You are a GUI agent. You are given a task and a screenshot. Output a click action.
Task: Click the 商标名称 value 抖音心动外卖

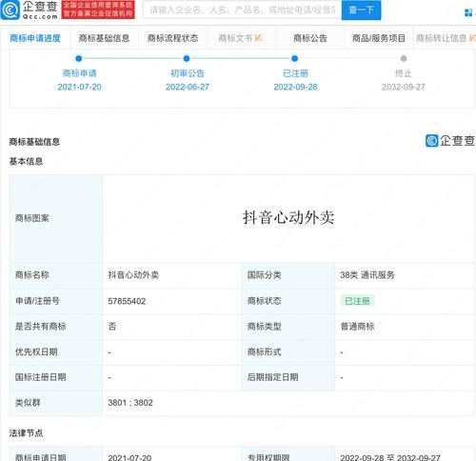pos(133,275)
